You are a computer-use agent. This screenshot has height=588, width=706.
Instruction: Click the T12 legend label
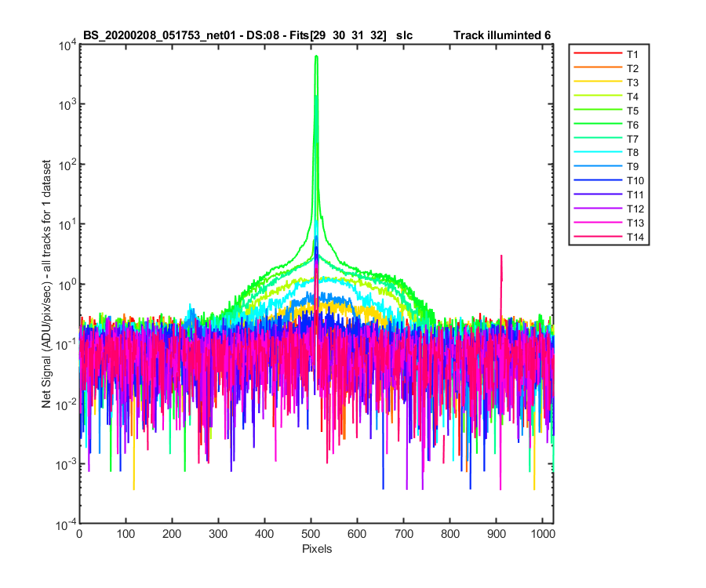coord(635,209)
